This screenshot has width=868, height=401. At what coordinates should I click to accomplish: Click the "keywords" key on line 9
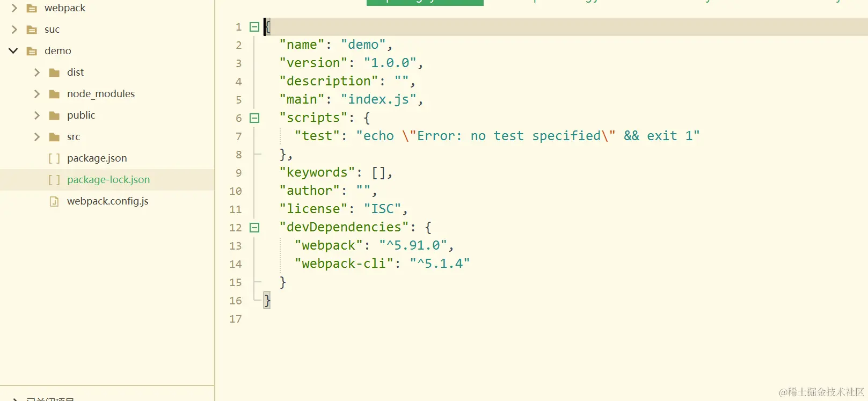[317, 172]
